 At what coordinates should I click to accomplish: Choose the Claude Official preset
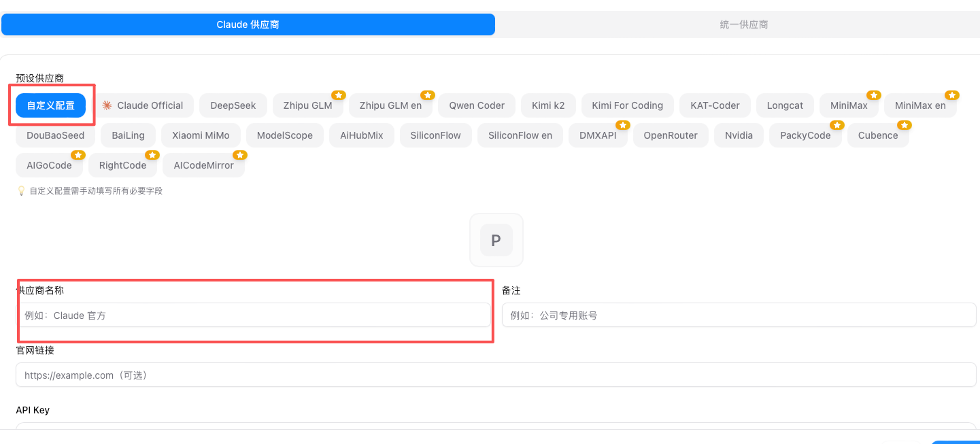click(x=142, y=105)
